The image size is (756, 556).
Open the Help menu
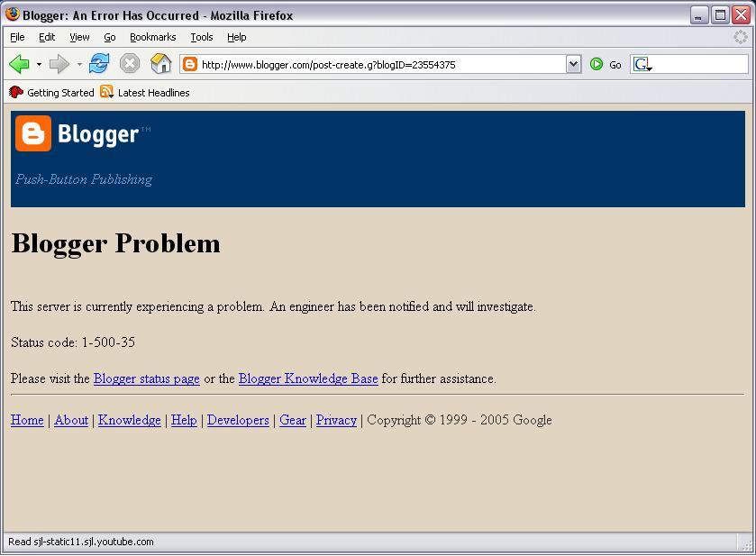237,37
